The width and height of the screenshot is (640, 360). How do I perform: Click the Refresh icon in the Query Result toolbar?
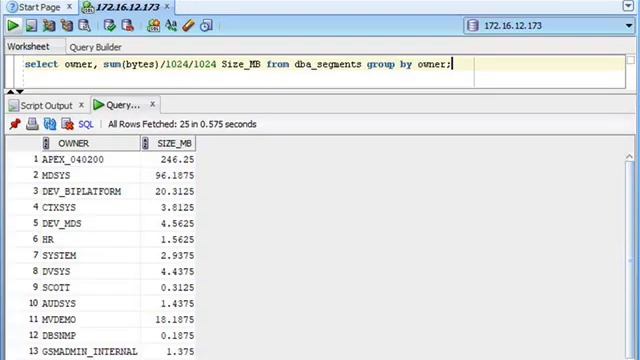point(50,124)
